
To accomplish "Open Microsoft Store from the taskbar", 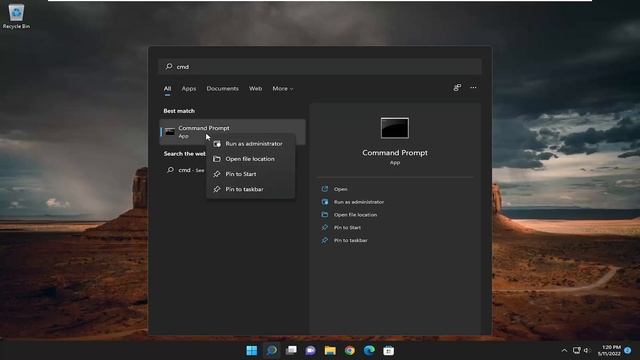I will pos(389,350).
